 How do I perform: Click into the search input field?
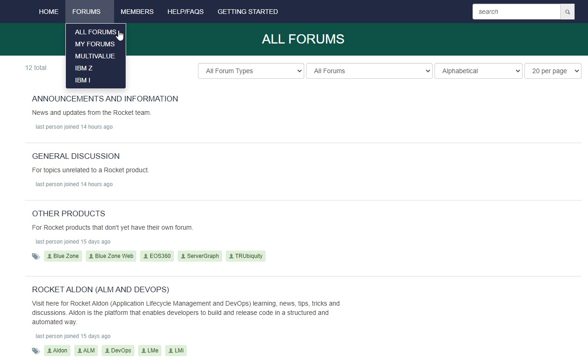coord(517,12)
